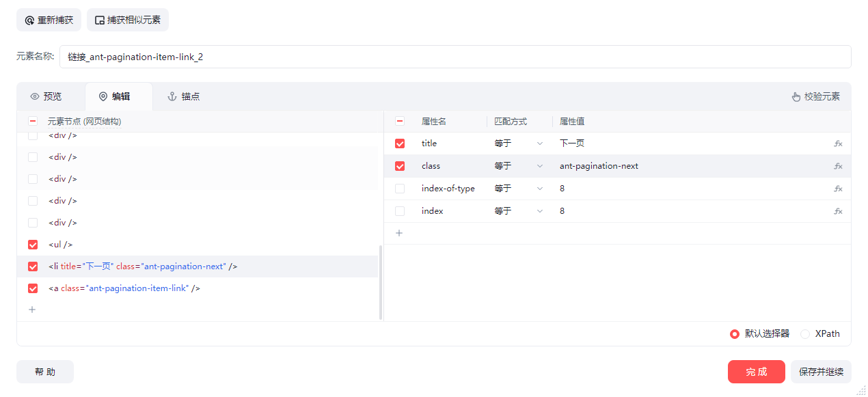Click the 重新捕获 button
Image resolution: width=868 pixels, height=397 pixels.
pyautogui.click(x=49, y=20)
